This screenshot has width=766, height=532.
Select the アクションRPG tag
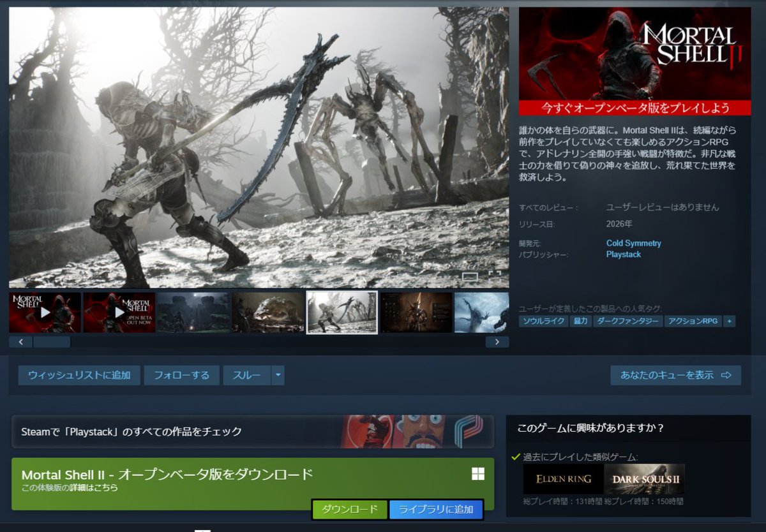pyautogui.click(x=693, y=321)
